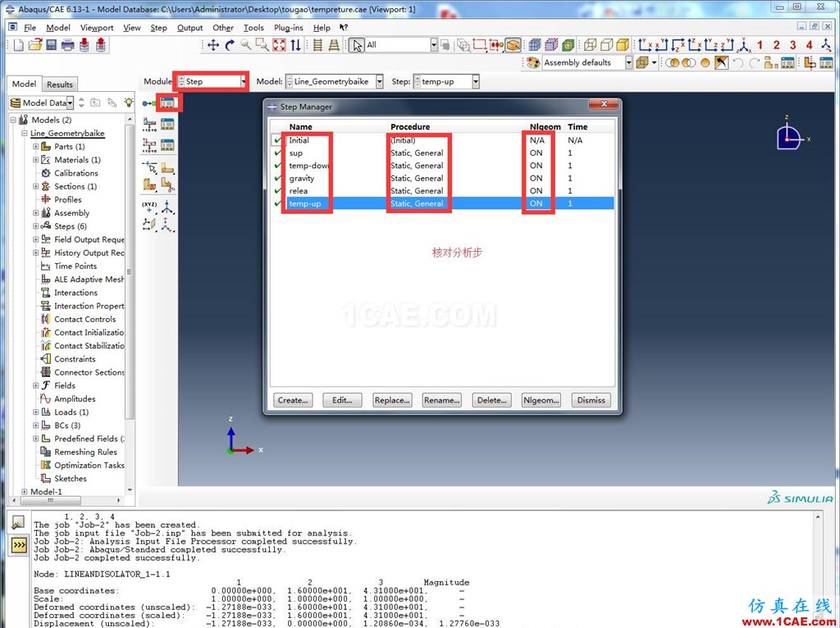Select the gravity step row
The image size is (840, 628).
coord(444,178)
